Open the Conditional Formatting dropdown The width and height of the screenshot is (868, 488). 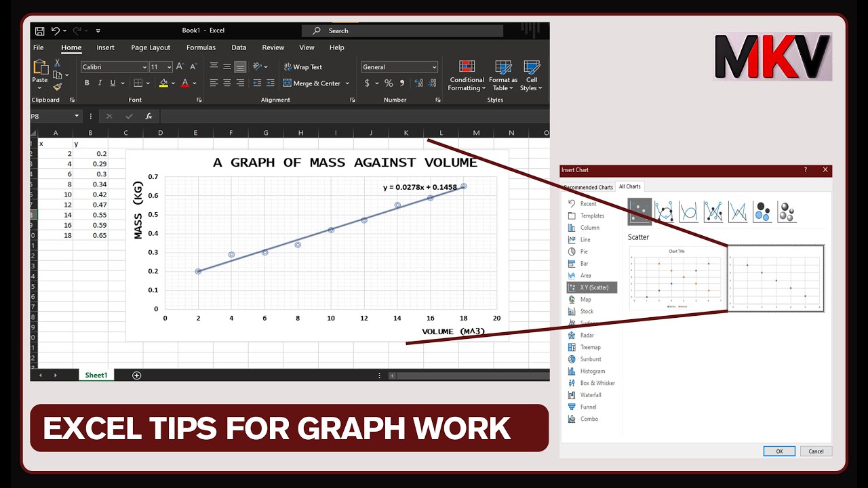pos(467,76)
